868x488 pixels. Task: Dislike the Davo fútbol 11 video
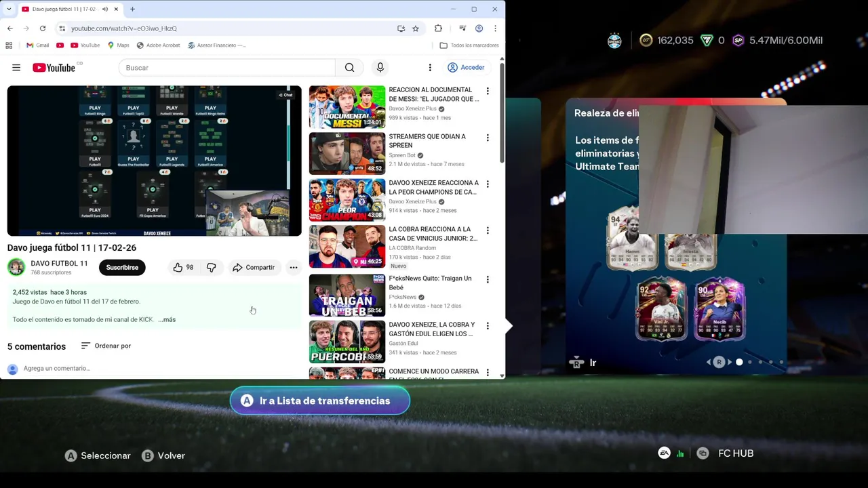[211, 267]
